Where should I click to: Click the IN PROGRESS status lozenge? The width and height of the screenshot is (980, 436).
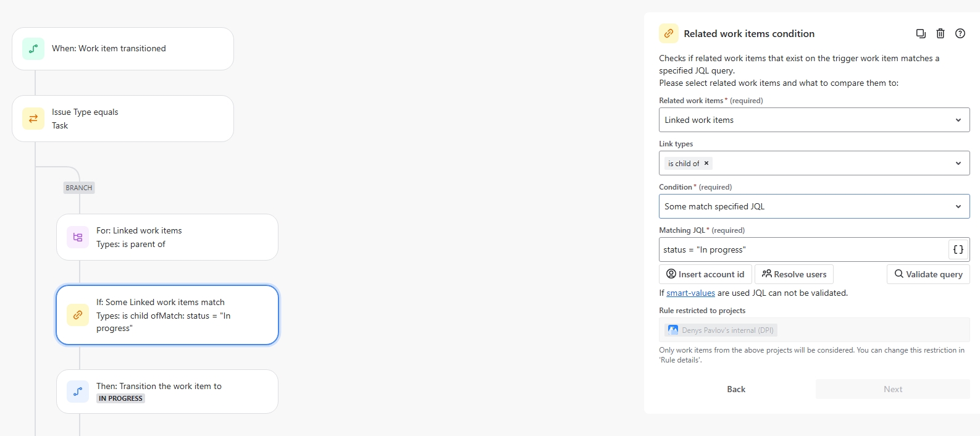tap(120, 398)
